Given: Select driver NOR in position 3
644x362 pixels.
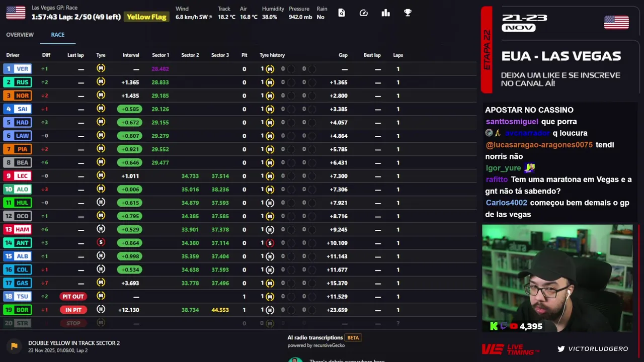Looking at the screenshot, I should [x=17, y=96].
